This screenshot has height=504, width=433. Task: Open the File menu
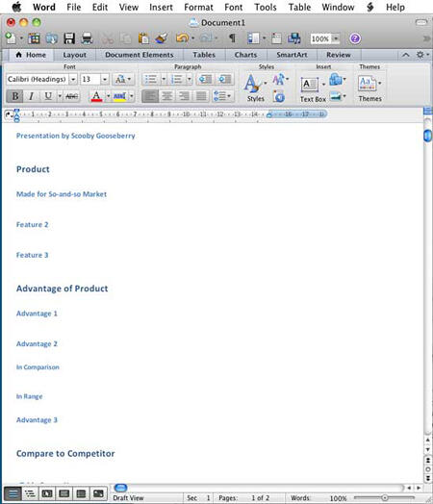coord(74,7)
